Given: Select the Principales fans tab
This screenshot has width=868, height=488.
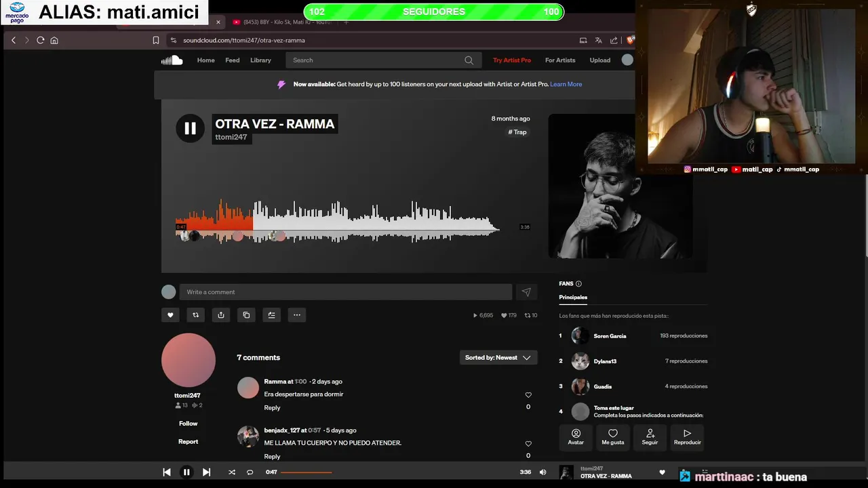Looking at the screenshot, I should (573, 298).
